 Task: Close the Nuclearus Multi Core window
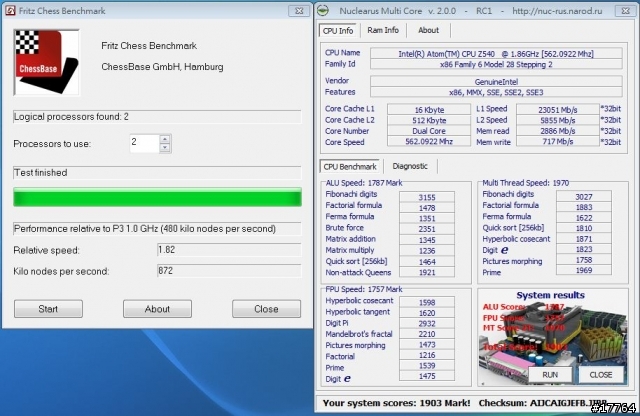coord(625,11)
